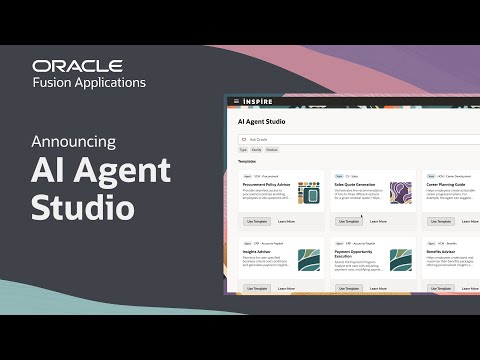480x360 pixels.
Task: Click the Team badge on Sales Quote card
Action: [x=339, y=176]
